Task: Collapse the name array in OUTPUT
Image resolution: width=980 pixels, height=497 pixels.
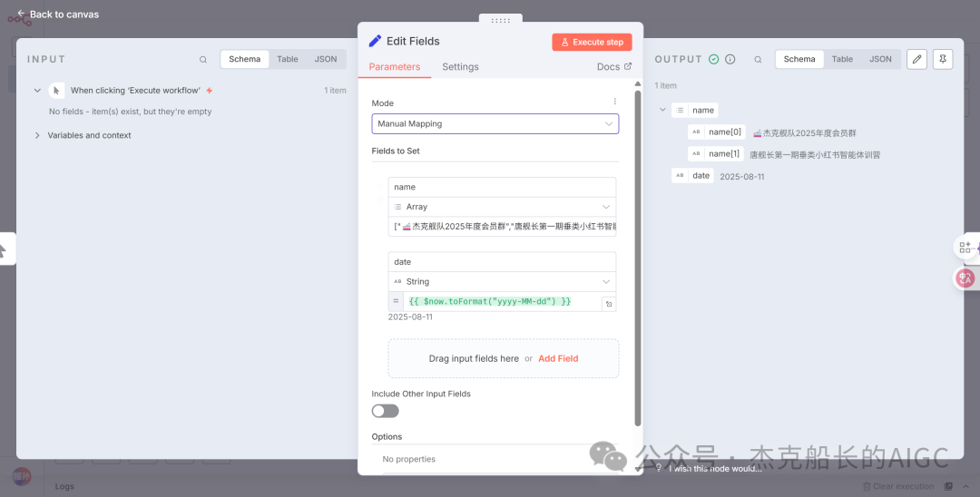Action: 662,111
